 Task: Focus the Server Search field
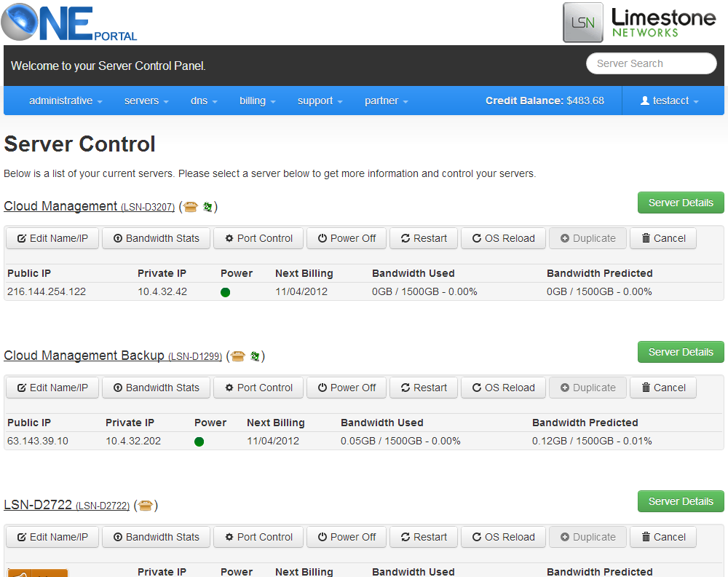651,63
